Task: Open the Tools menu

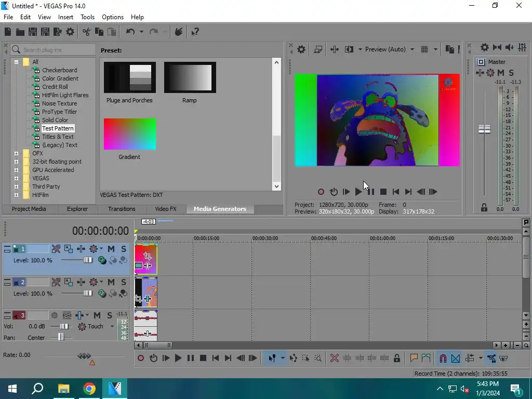Action: pos(87,17)
